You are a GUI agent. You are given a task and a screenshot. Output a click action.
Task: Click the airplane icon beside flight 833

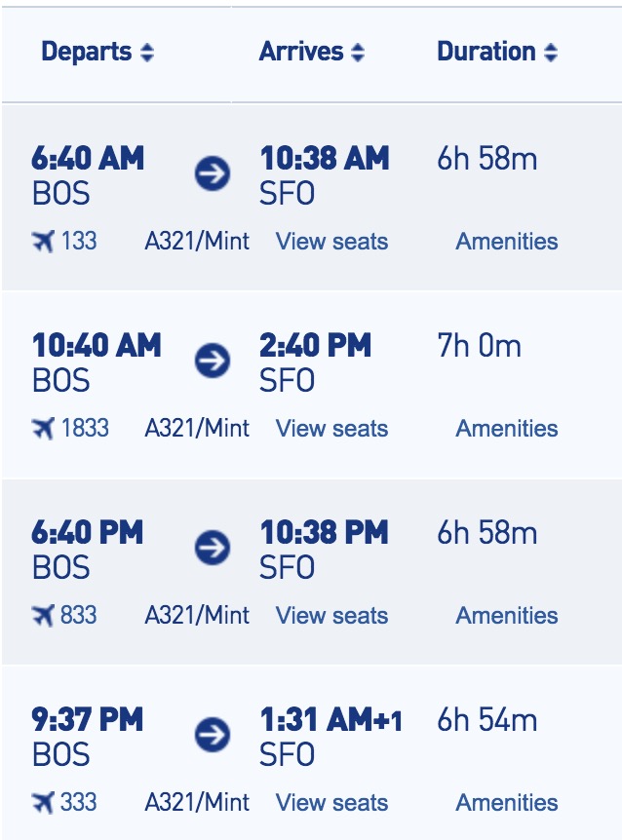(43, 615)
